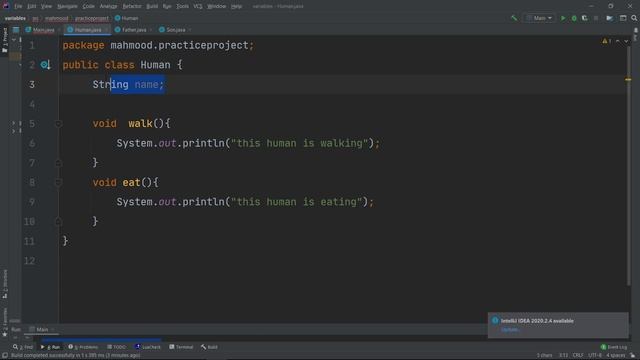Click the gutter implemented-by icon on line 2
640x360 pixels.
coord(45,65)
